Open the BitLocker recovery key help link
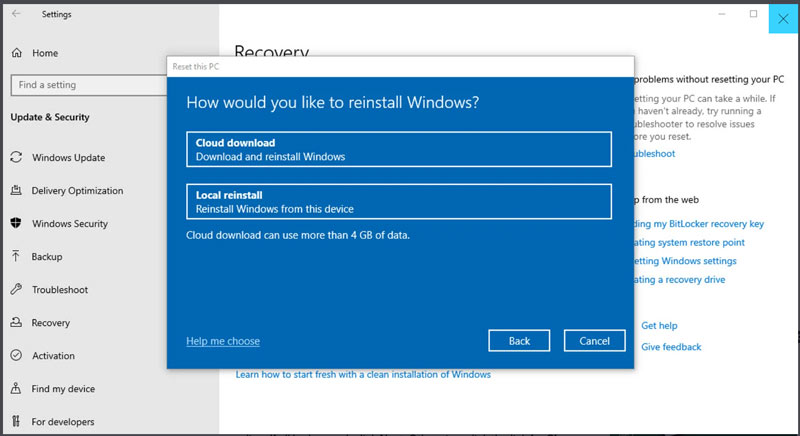 click(x=699, y=224)
